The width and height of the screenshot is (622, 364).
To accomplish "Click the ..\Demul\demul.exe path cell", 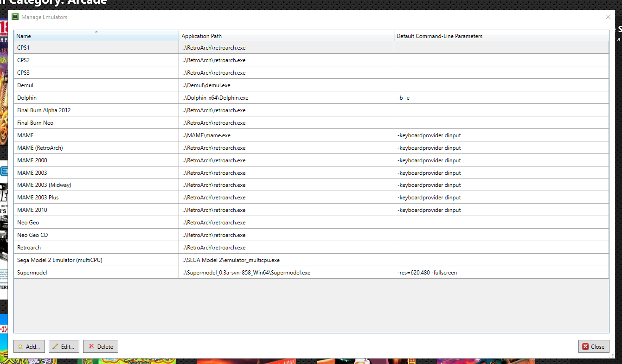I will [287, 85].
